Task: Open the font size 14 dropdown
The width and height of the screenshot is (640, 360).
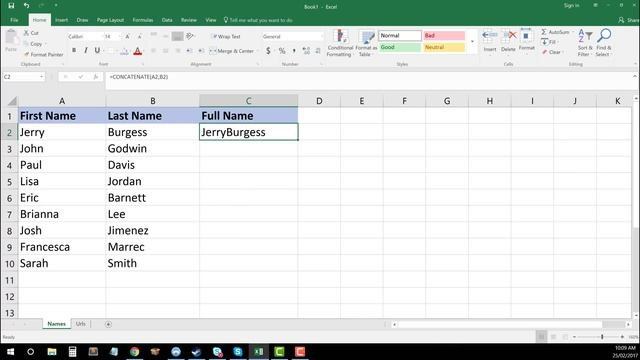Action: tap(111, 37)
